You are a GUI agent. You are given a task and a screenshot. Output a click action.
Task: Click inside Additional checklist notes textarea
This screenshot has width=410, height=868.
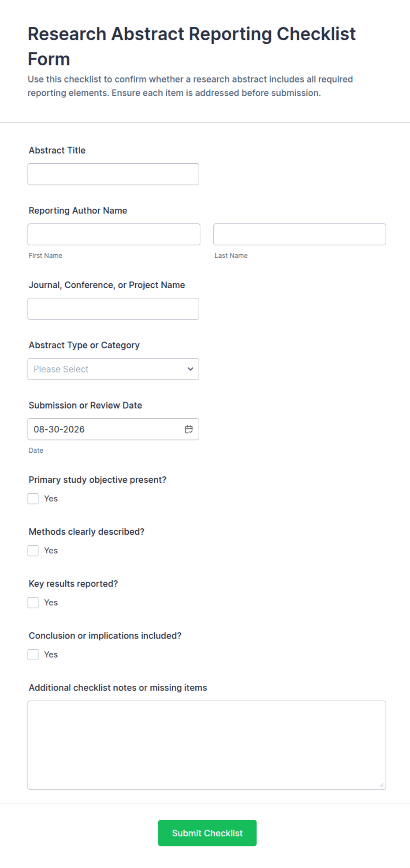point(207,745)
